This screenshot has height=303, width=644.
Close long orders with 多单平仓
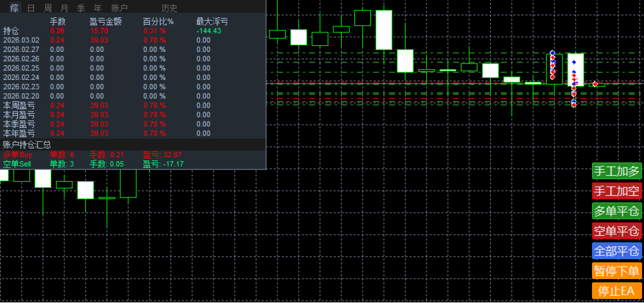coord(617,211)
